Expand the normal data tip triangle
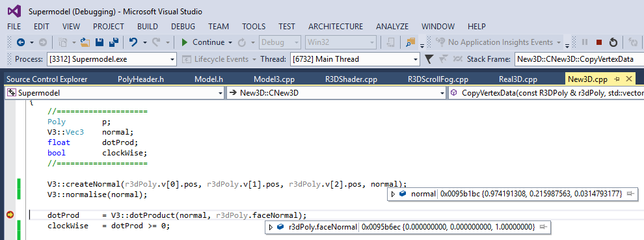 click(394, 194)
